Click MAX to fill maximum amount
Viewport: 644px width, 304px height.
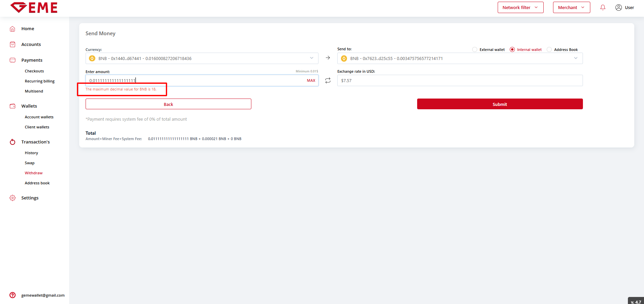click(x=311, y=80)
